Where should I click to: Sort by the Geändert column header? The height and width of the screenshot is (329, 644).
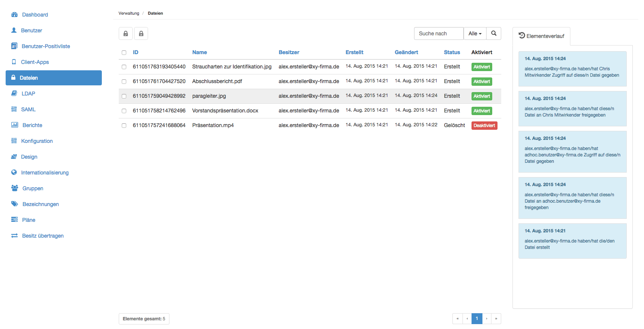(x=406, y=52)
